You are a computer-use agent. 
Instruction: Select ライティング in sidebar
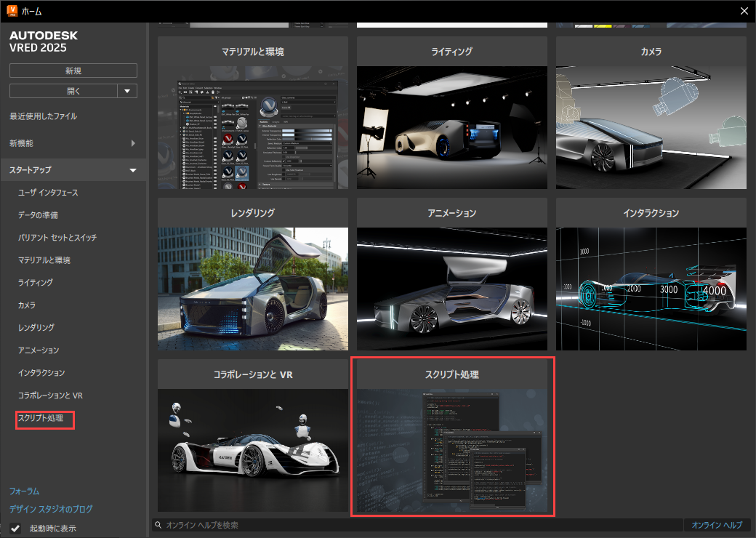(36, 283)
